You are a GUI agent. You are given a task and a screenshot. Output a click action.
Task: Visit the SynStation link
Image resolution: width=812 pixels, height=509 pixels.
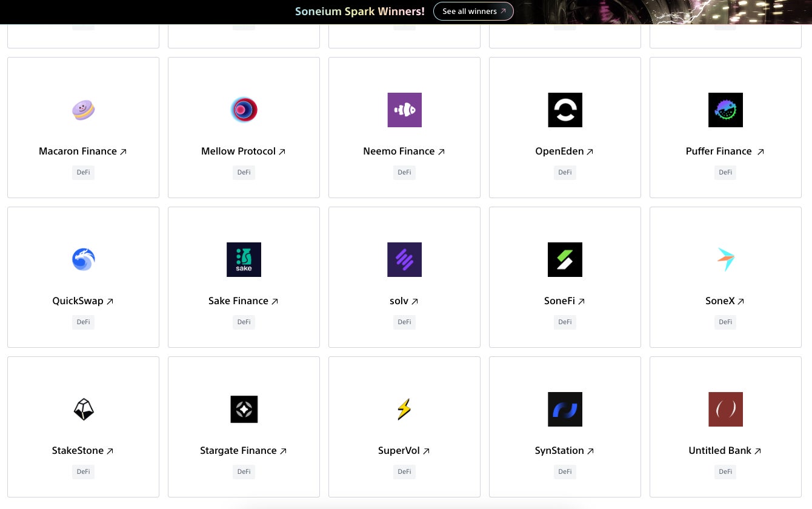(565, 451)
